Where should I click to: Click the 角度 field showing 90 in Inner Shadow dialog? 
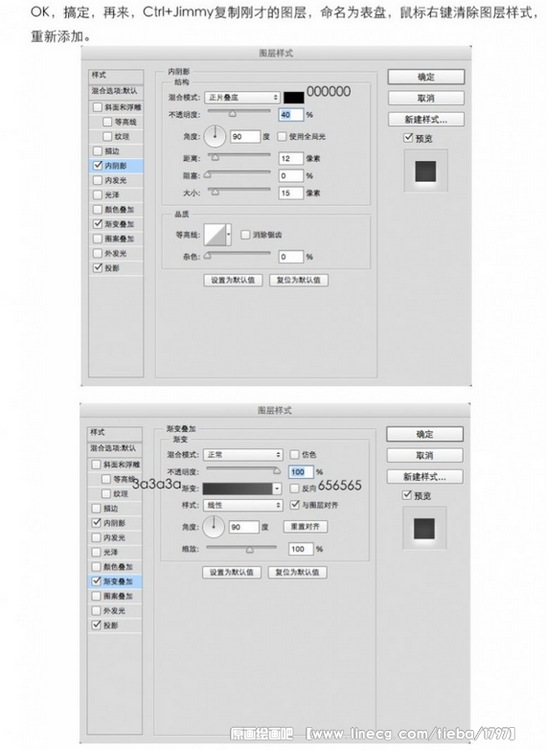pos(245,136)
